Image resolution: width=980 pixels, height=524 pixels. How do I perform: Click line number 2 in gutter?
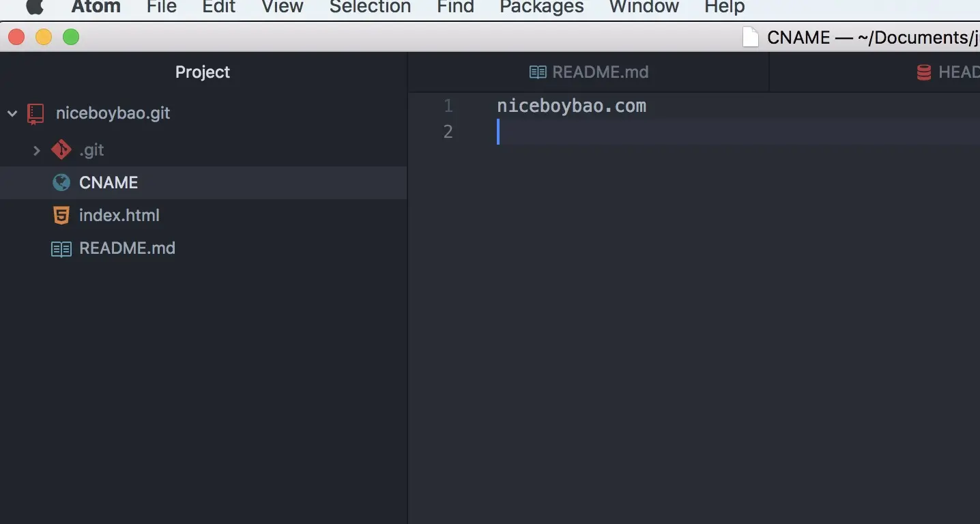click(448, 131)
